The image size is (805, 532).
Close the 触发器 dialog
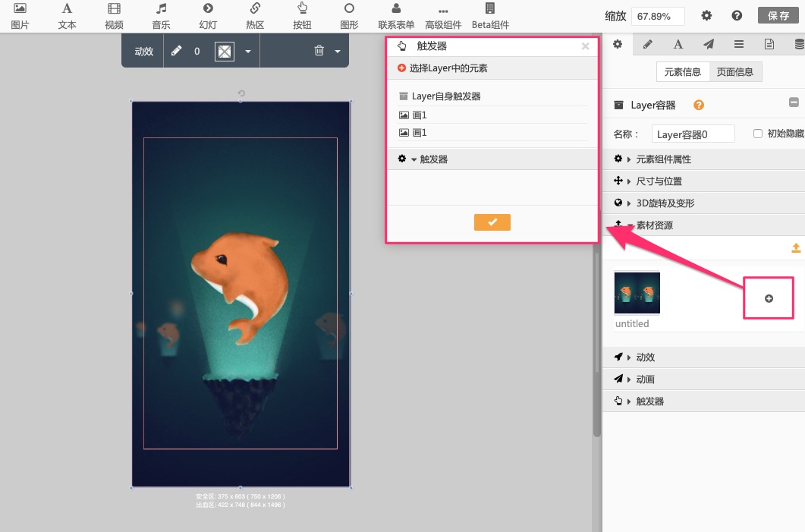coord(585,46)
